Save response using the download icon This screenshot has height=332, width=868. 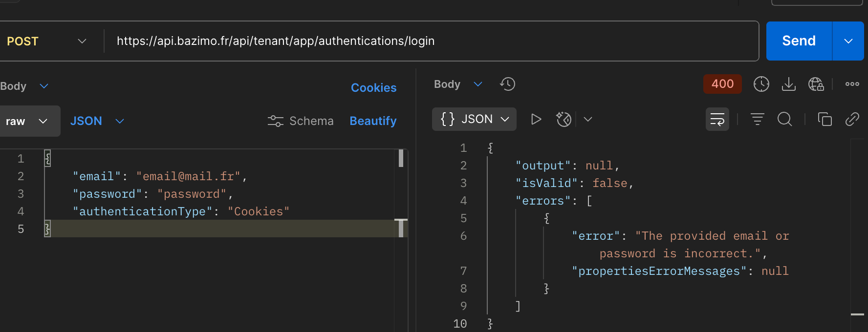coord(788,84)
